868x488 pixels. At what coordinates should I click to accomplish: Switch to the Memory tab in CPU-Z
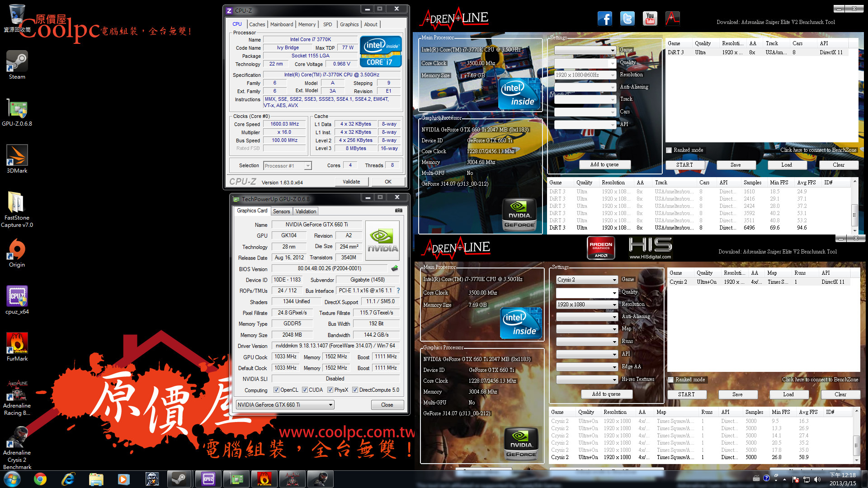click(x=307, y=24)
